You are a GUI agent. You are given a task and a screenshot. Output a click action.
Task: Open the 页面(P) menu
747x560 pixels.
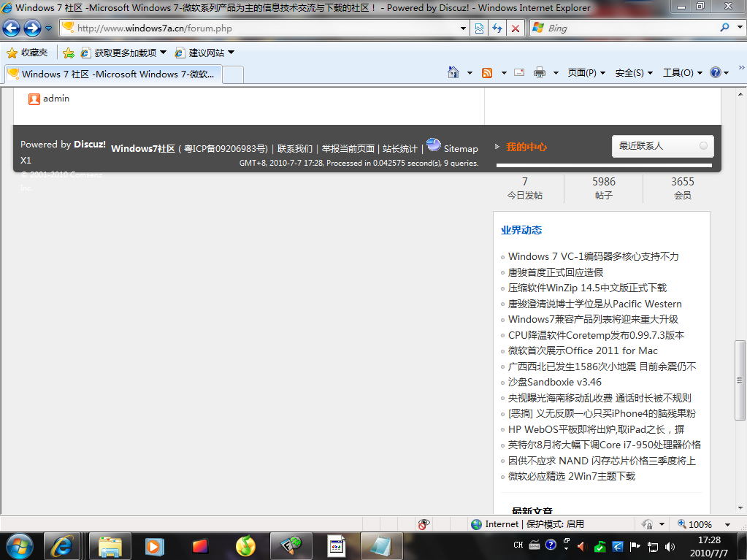[x=586, y=73]
